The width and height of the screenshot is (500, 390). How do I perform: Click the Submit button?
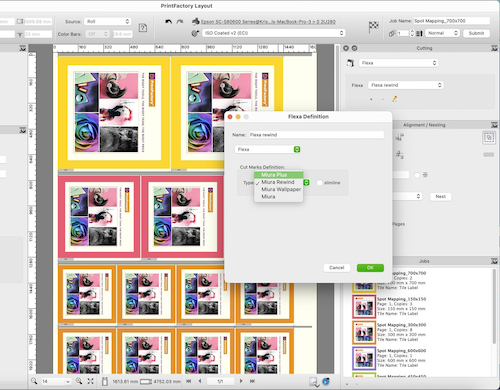click(476, 33)
